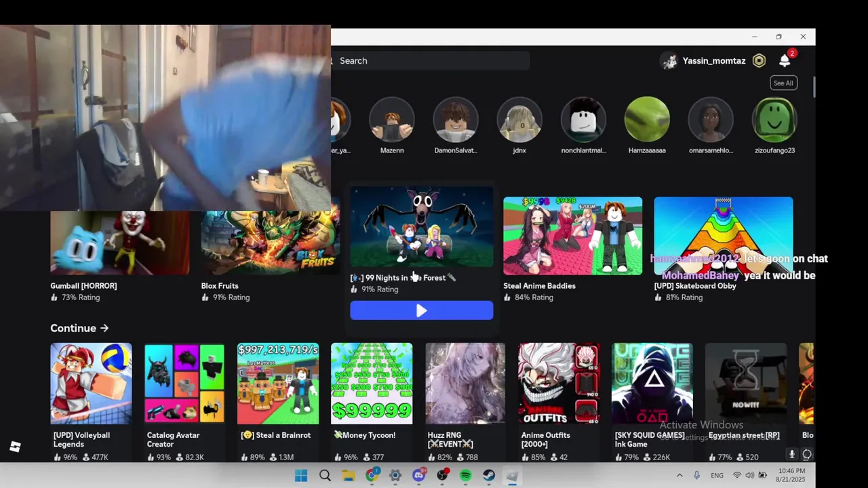Viewport: 868px width, 488px height.
Task: Open Settings gear in taskbar
Action: (x=395, y=476)
